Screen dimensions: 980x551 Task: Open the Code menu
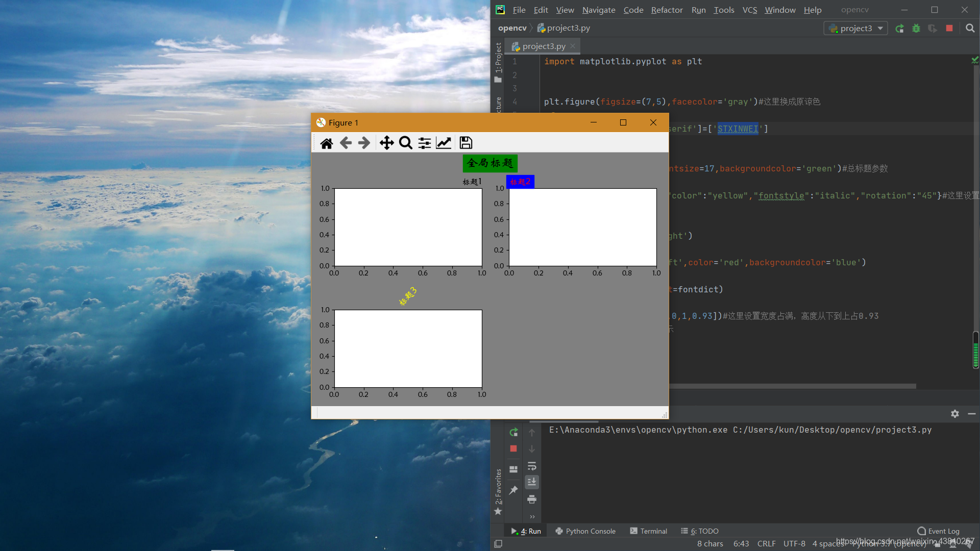[x=633, y=10]
